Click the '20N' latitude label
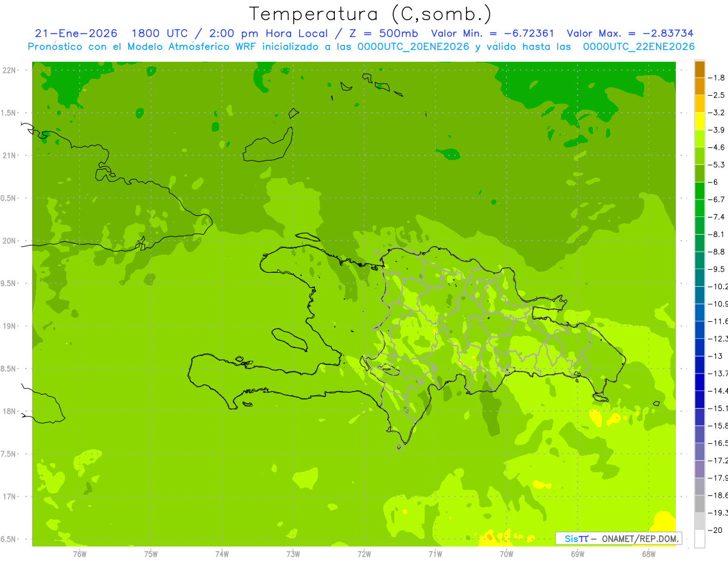The width and height of the screenshot is (728, 562). point(8,241)
